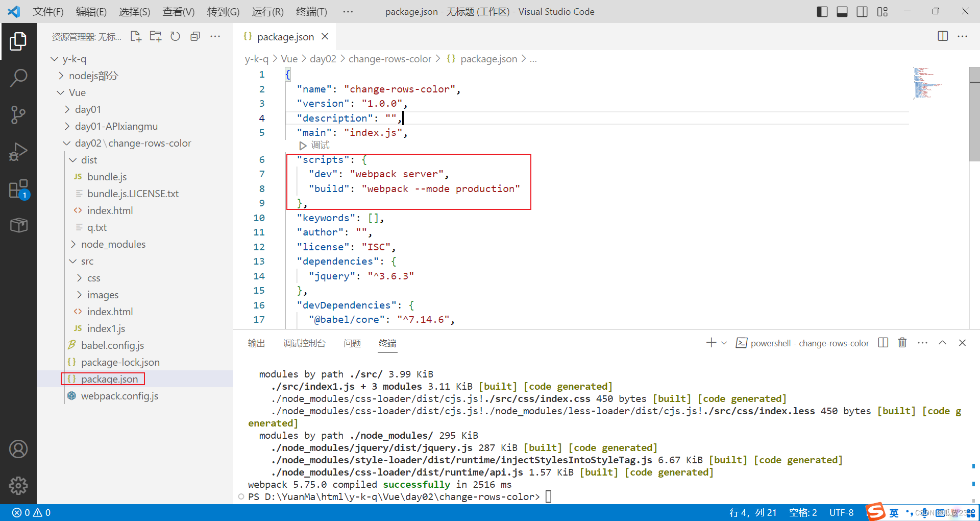This screenshot has width=980, height=521.
Task: Split the editor right
Action: pyautogui.click(x=943, y=36)
